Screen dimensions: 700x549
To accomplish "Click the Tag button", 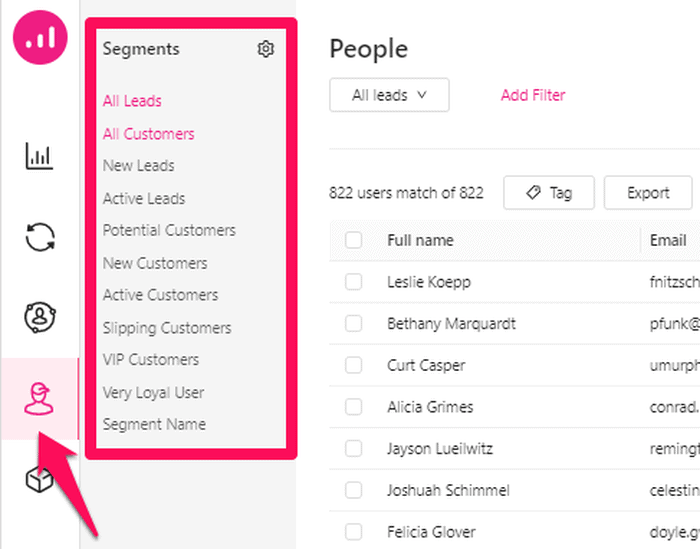I will pyautogui.click(x=549, y=193).
